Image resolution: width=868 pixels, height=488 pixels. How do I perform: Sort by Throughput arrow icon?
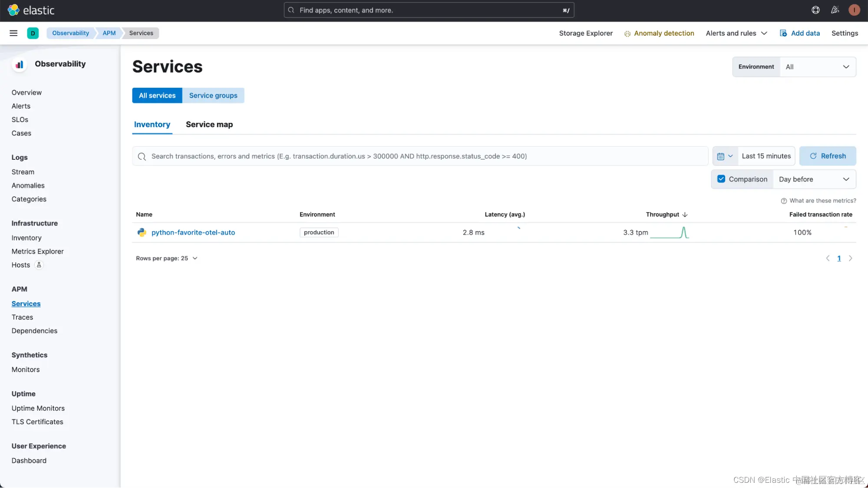[x=685, y=214]
